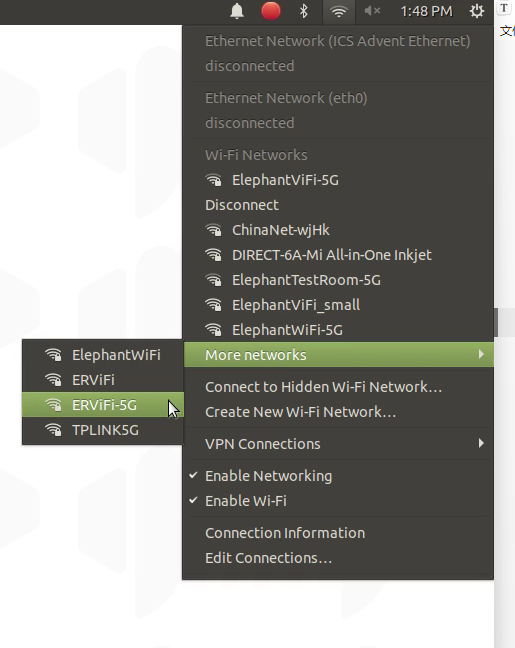Screen dimensions: 515x648
Task: Click the red recording indicator icon
Action: [271, 11]
